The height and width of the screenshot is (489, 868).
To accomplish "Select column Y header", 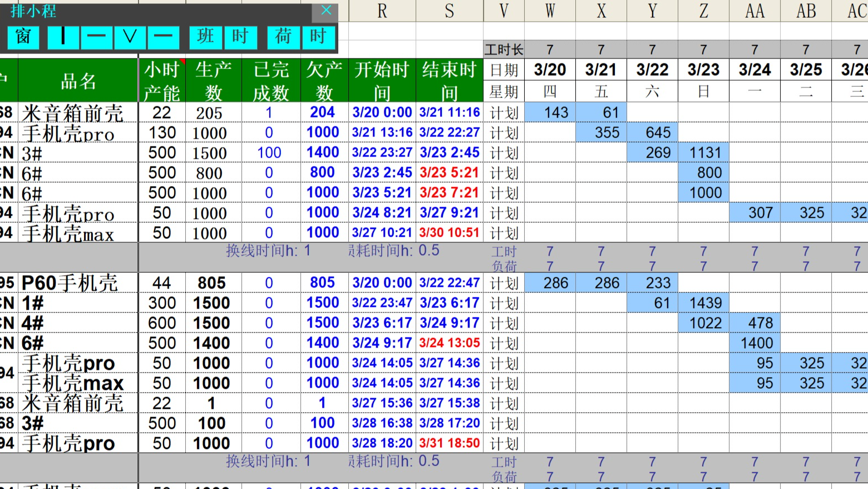I will click(653, 11).
